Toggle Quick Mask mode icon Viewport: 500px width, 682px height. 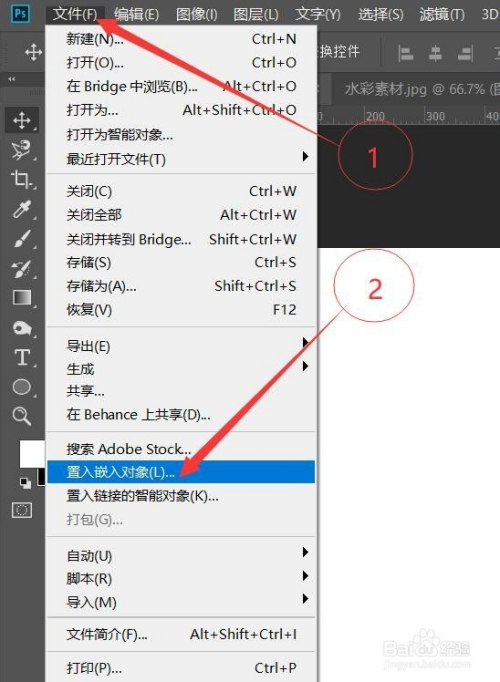tap(22, 510)
